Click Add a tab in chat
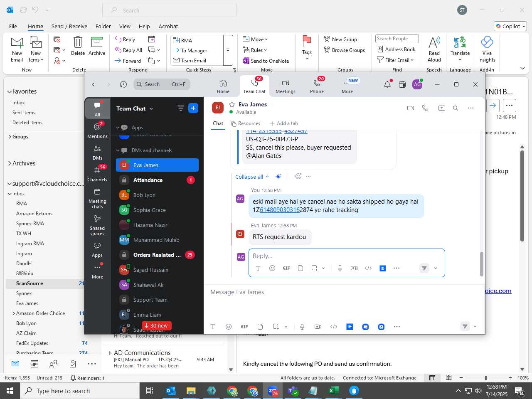The width and height of the screenshot is (532, 399). click(284, 123)
